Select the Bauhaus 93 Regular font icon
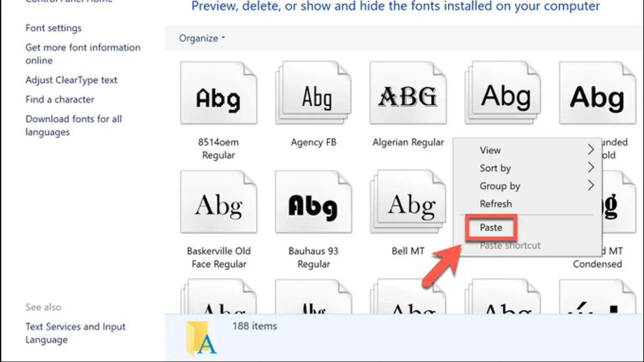 [313, 203]
